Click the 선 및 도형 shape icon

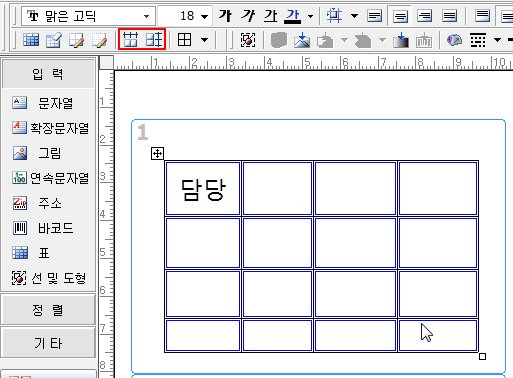coord(19,278)
